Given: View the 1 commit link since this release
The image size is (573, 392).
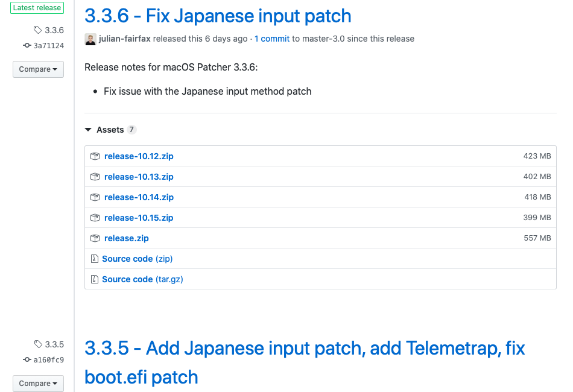Looking at the screenshot, I should click(272, 39).
